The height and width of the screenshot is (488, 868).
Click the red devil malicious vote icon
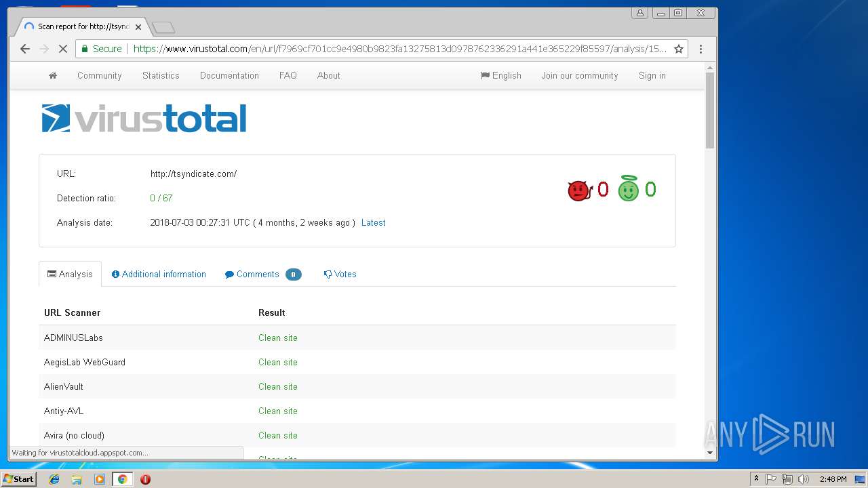point(580,190)
